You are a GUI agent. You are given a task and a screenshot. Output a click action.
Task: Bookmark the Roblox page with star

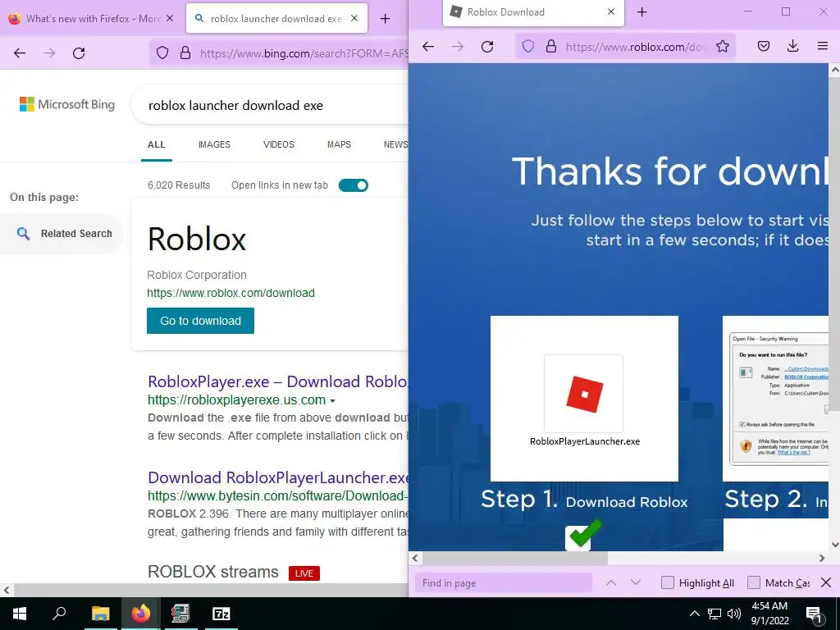pos(723,47)
